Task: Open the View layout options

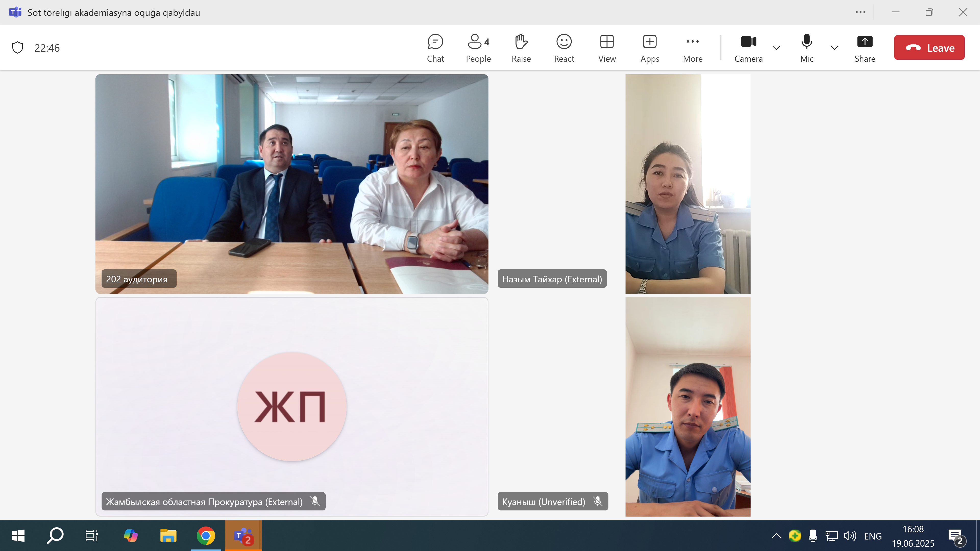Action: (x=607, y=48)
